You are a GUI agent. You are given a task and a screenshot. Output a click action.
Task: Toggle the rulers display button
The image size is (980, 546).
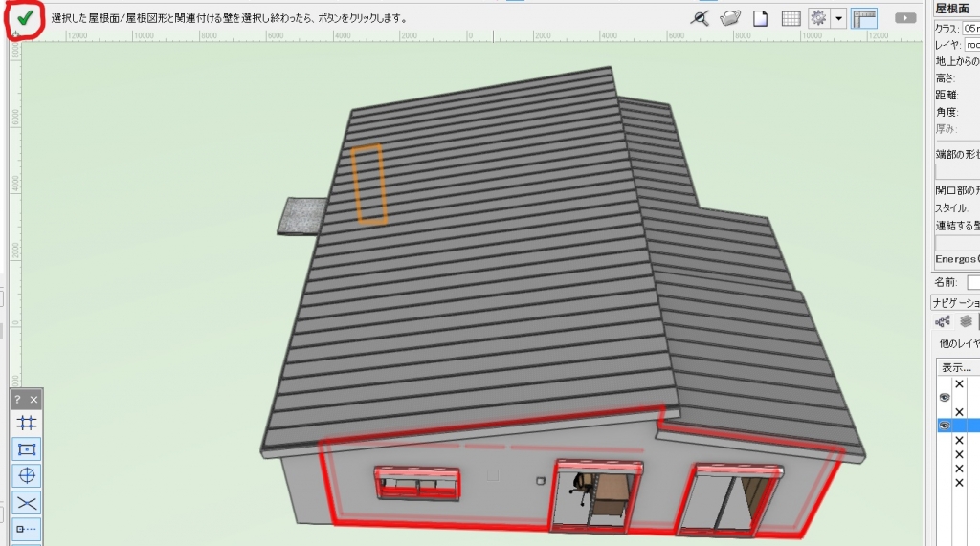864,18
